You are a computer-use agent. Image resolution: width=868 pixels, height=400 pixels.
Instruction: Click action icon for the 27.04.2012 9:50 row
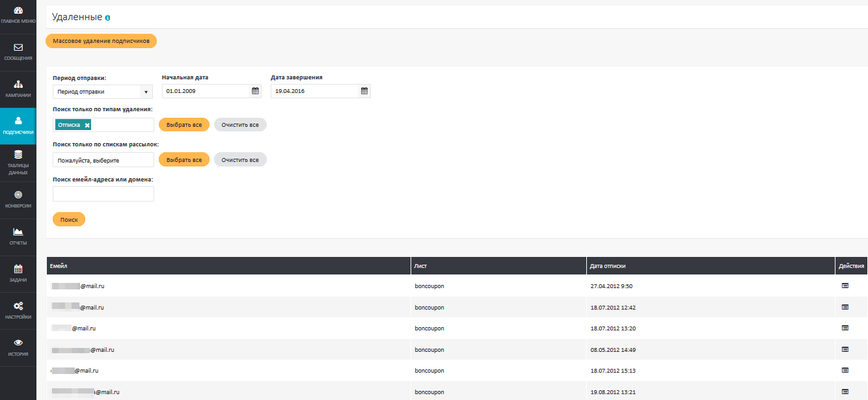pyautogui.click(x=845, y=286)
